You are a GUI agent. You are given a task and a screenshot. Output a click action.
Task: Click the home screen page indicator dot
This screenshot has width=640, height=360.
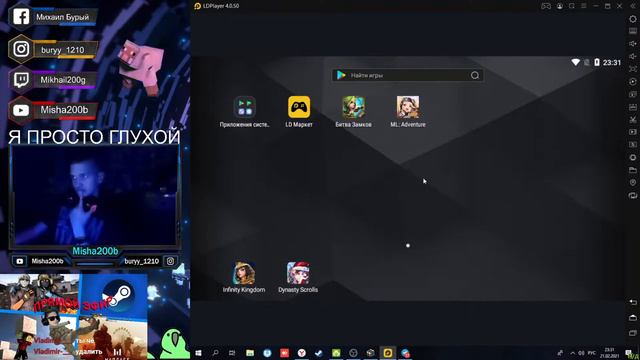(408, 245)
